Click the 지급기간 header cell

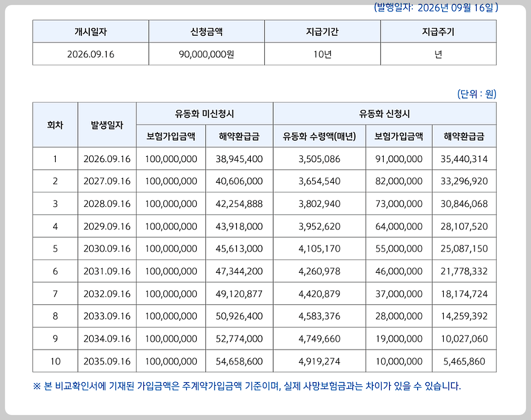click(x=322, y=32)
